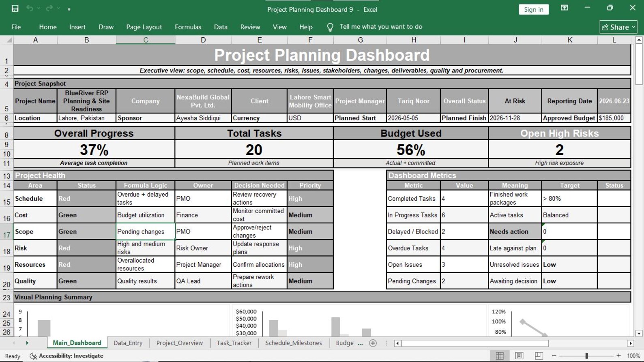The height and width of the screenshot is (362, 644).
Task: Select the QA Lead owner cell
Action: click(203, 281)
